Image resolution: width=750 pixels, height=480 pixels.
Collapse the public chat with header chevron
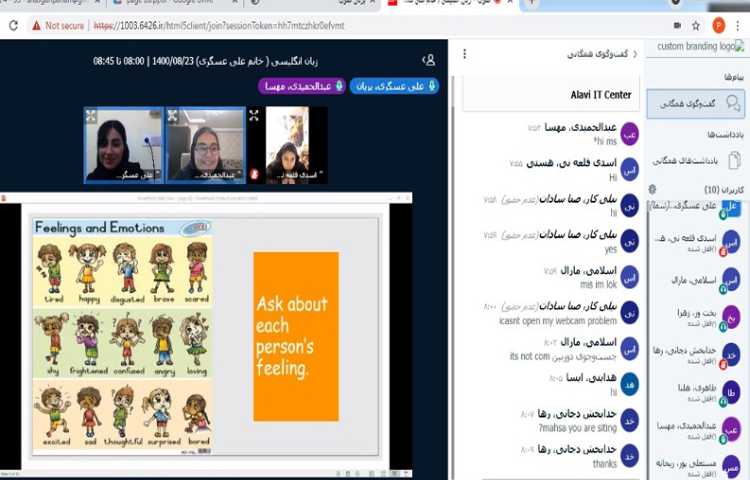coord(635,54)
